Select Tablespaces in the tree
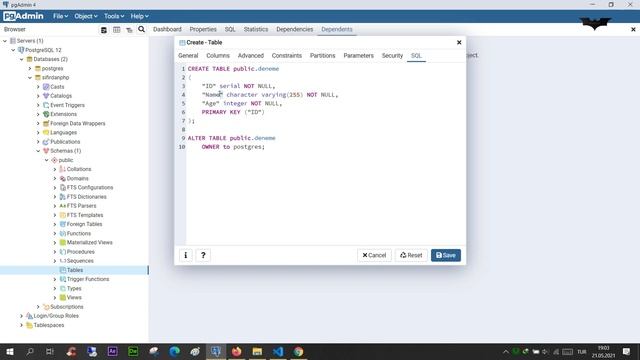Image resolution: width=640 pixels, height=360 pixels. click(x=49, y=325)
